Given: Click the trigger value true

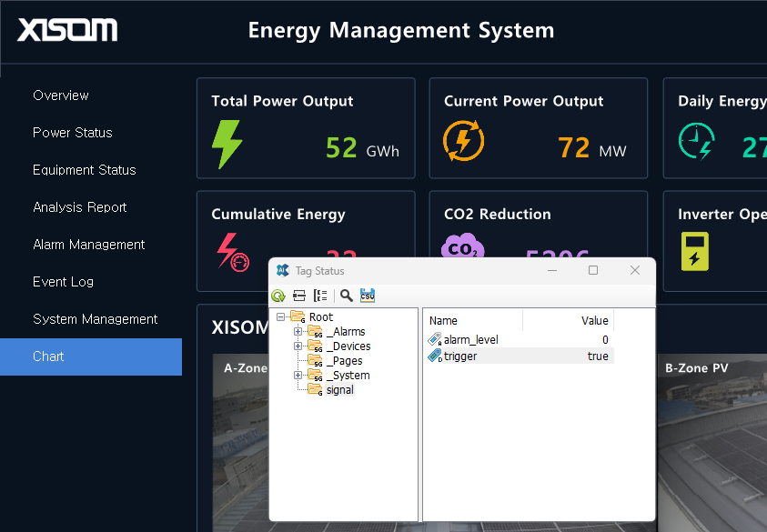Looking at the screenshot, I should point(598,356).
